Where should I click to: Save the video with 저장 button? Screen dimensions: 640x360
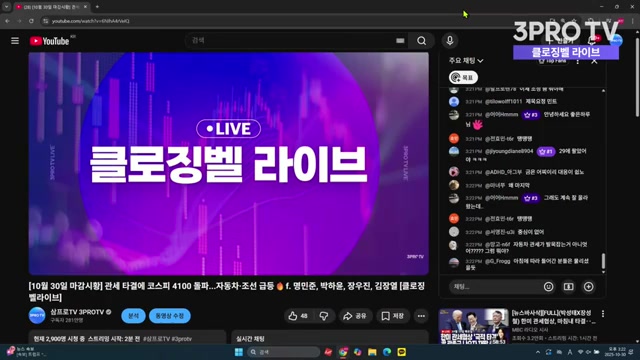coord(393,316)
